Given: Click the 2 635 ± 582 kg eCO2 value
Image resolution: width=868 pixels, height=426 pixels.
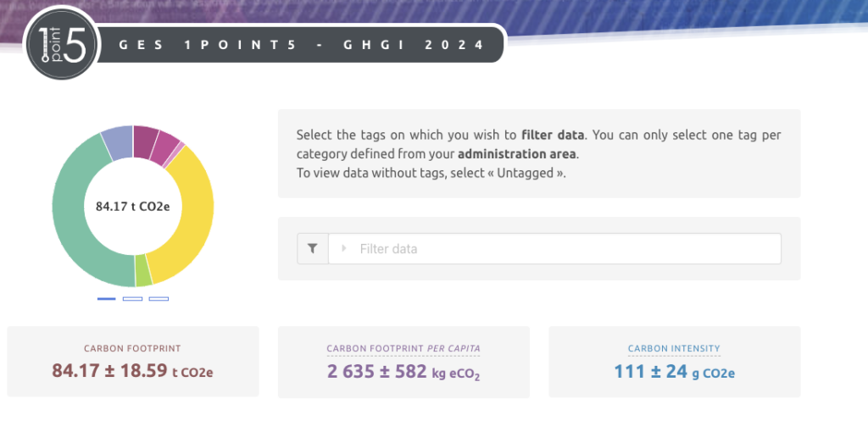Looking at the screenshot, I should coord(403,371).
